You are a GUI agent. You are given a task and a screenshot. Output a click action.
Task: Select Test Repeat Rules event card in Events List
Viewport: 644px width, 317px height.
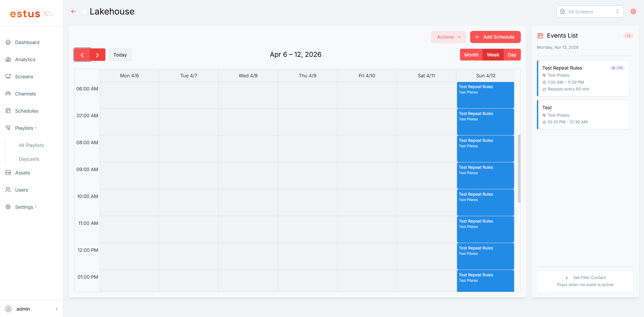pos(583,78)
